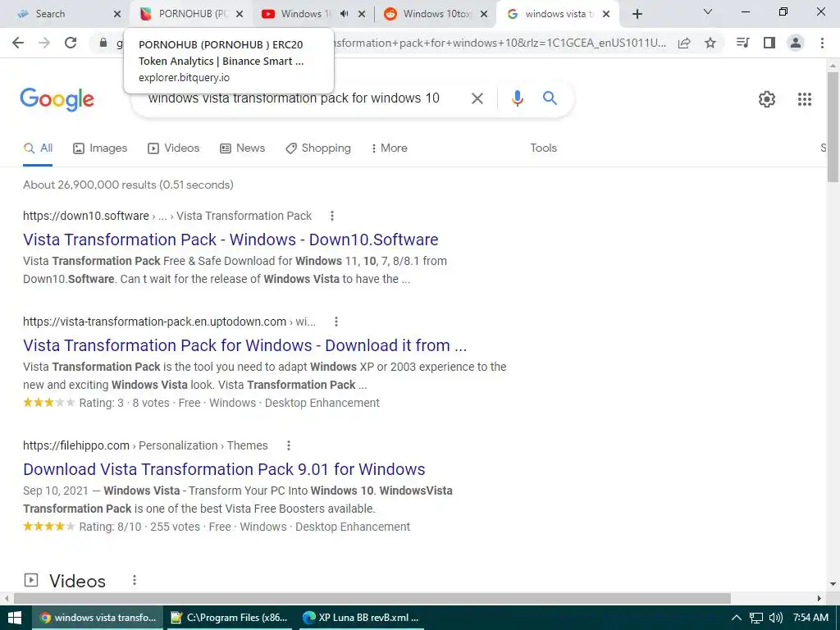
Task: Click the Chrome address bar URL
Action: [x=498, y=43]
